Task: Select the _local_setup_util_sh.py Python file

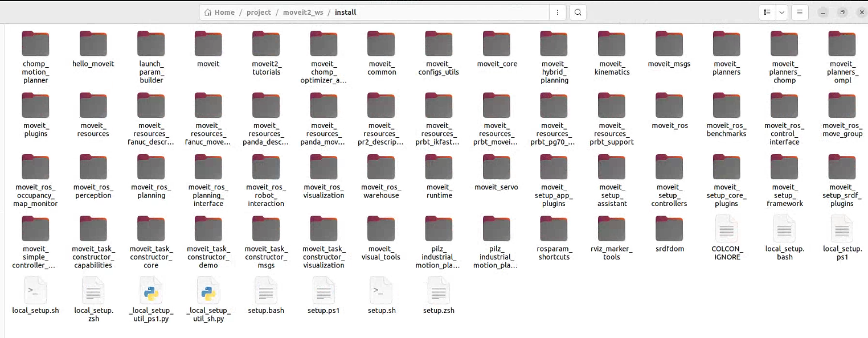Action: [208, 290]
